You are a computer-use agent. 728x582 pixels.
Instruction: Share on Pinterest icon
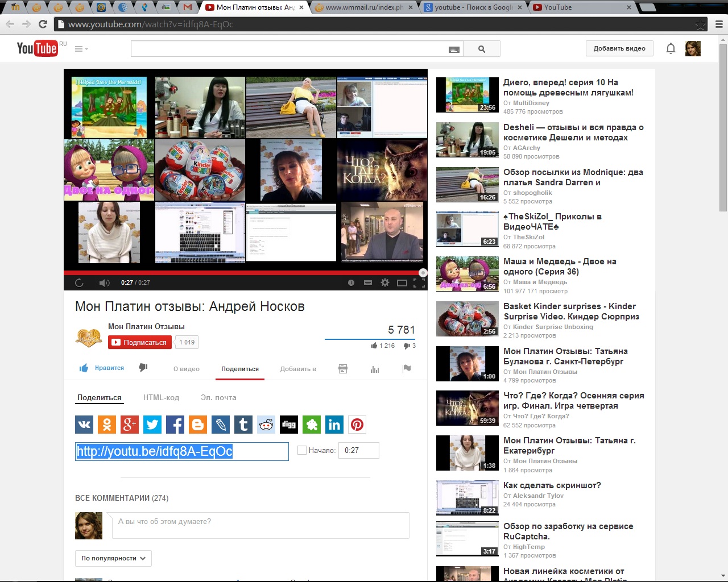click(x=357, y=425)
